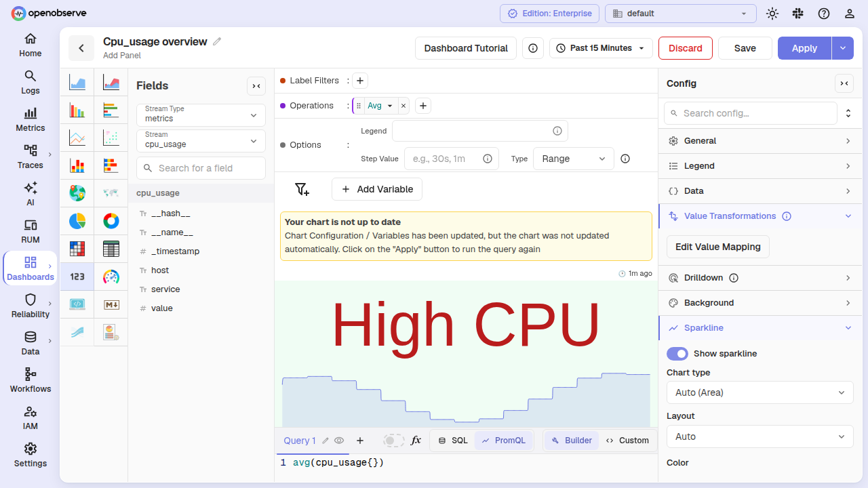Screen dimensions: 868x488
Task: Open the Apply button dropdown arrow
Action: click(843, 48)
